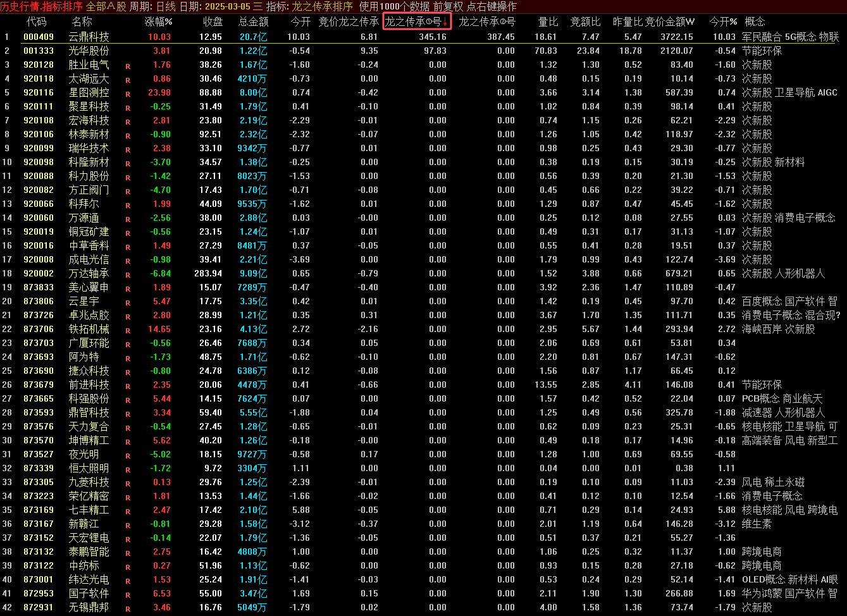Select the 光华股份 stock name
The width and height of the screenshot is (847, 616).
(x=89, y=51)
